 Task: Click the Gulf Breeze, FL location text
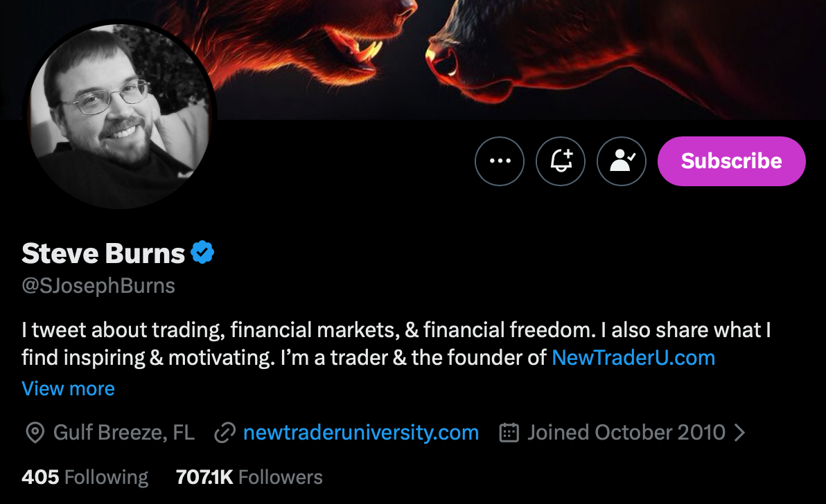(x=124, y=433)
